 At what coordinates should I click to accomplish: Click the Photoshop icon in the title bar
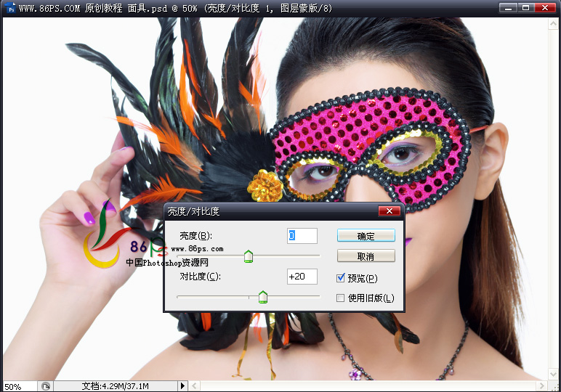(9, 8)
